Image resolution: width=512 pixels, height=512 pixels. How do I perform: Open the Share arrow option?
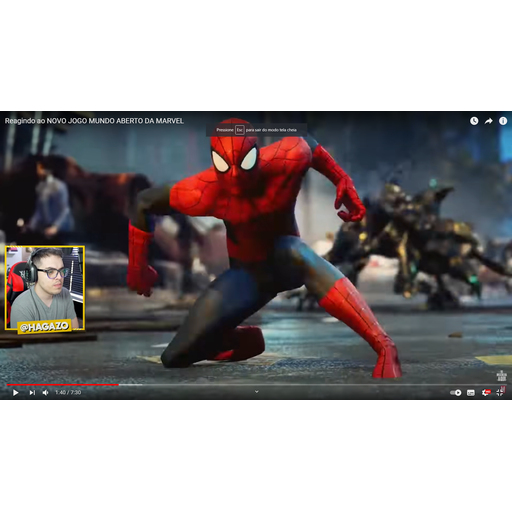[x=489, y=121]
